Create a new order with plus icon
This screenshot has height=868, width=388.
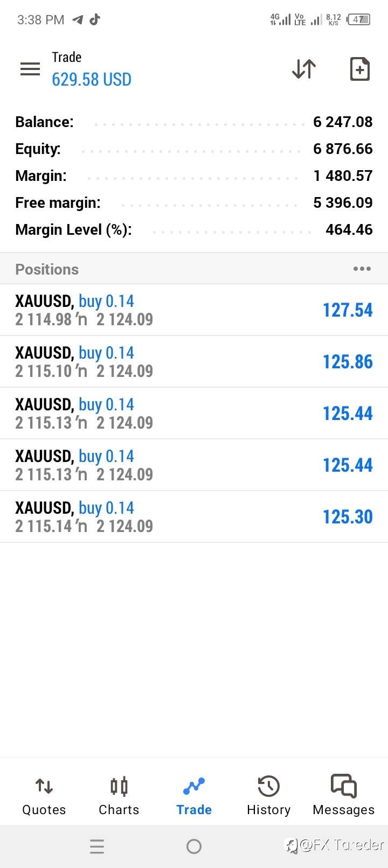coord(359,69)
